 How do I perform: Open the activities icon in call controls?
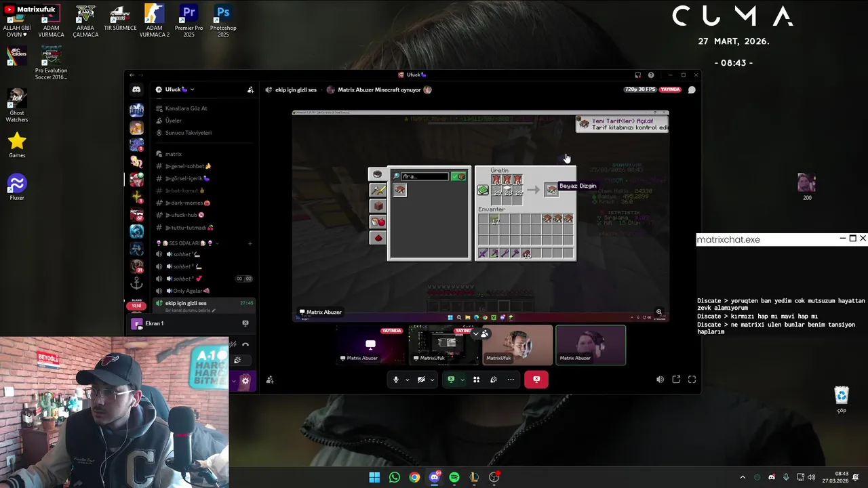(x=476, y=380)
